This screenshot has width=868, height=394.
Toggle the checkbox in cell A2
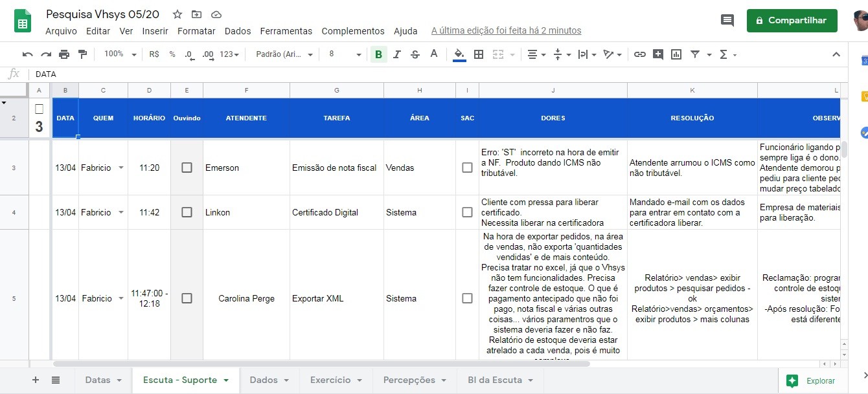tap(39, 109)
